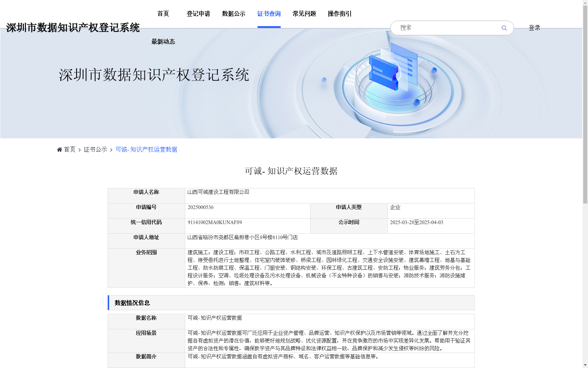Click the 3D document illustration in banner
The width and height of the screenshot is (588, 368).
[394, 67]
